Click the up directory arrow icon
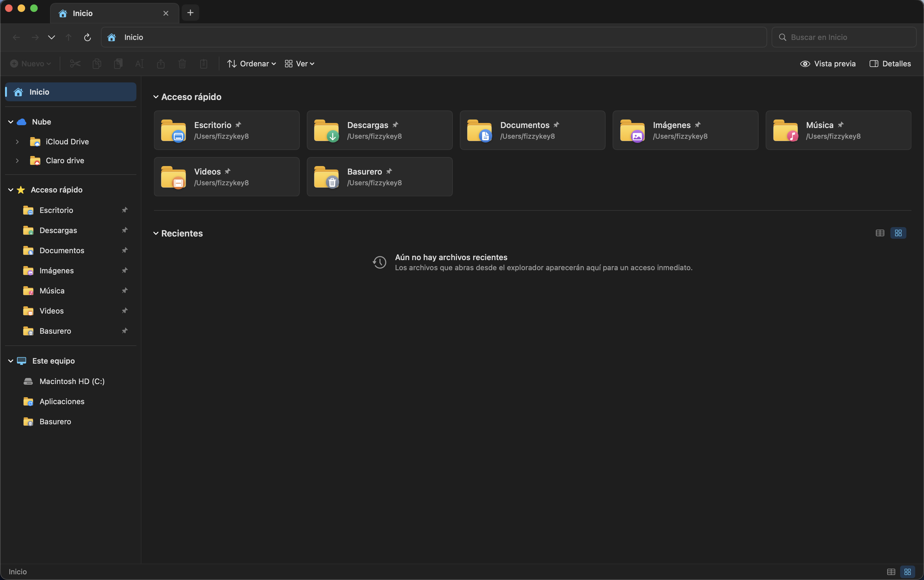Viewport: 924px width, 580px height. point(69,37)
